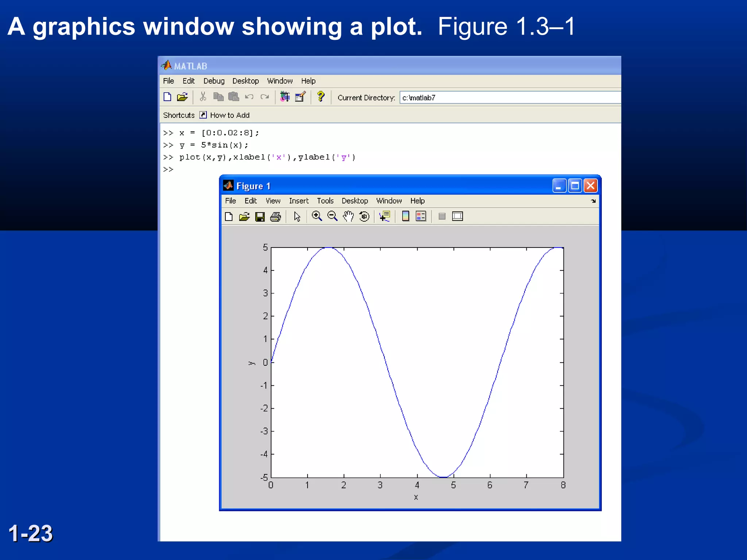Viewport: 747px width, 560px height.
Task: Insert Legend icon in figure toolbar
Action: pyautogui.click(x=421, y=217)
